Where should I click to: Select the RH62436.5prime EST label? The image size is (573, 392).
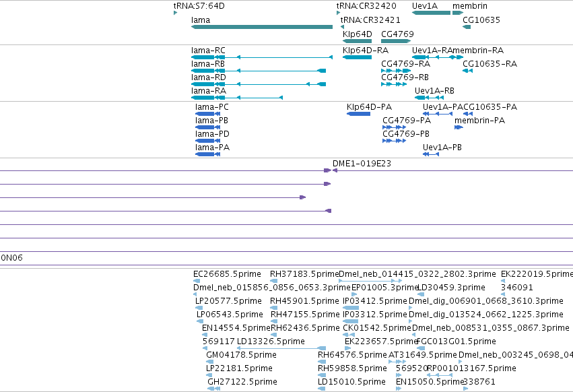[x=305, y=328]
